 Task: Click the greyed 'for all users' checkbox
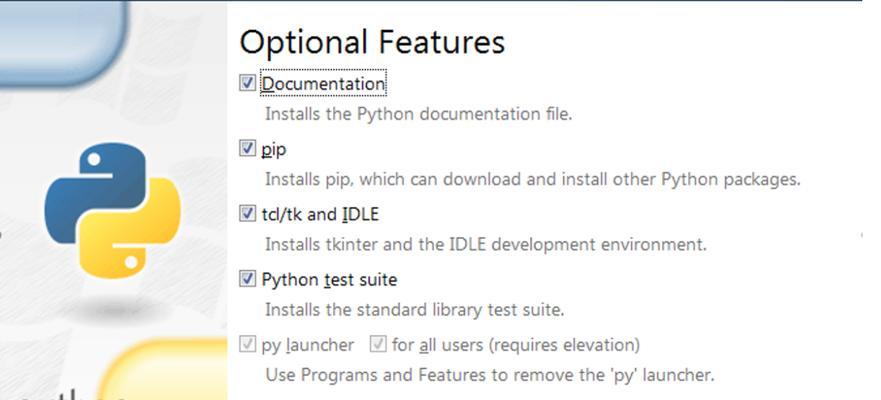(x=378, y=344)
